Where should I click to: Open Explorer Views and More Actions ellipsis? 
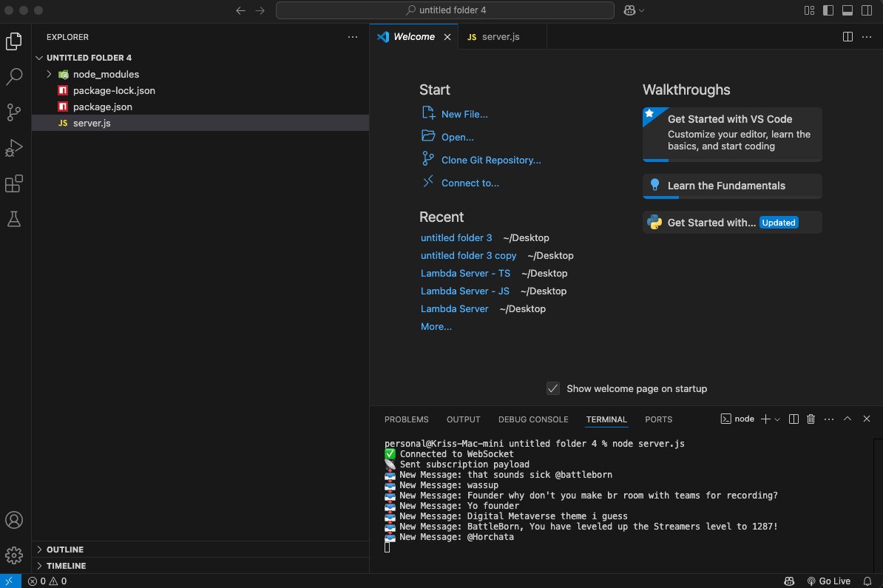click(x=353, y=36)
